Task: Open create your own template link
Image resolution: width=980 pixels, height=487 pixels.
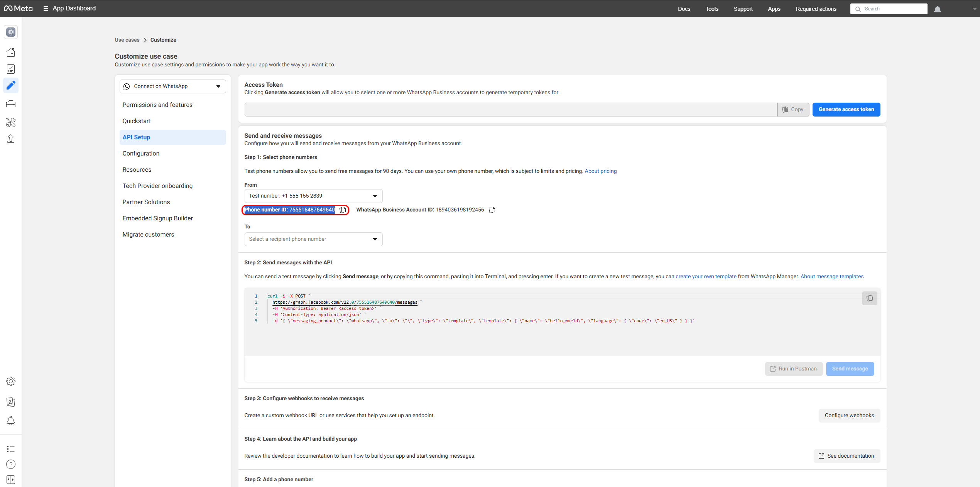Action: (706, 277)
